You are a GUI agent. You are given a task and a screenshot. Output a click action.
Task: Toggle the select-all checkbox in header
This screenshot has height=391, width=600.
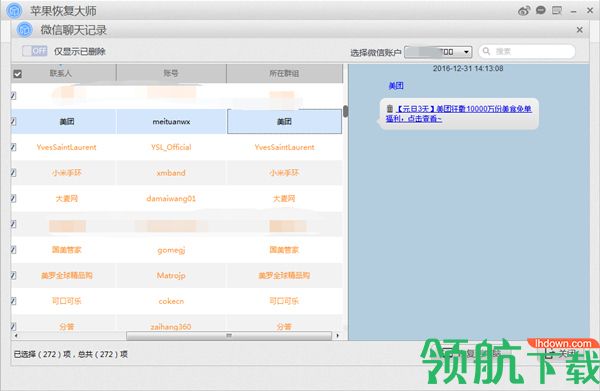point(18,74)
